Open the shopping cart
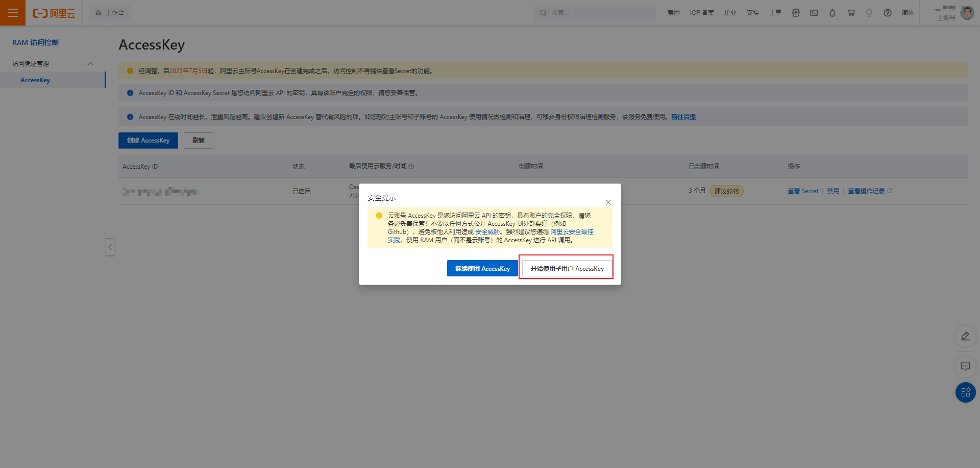 pyautogui.click(x=851, y=13)
